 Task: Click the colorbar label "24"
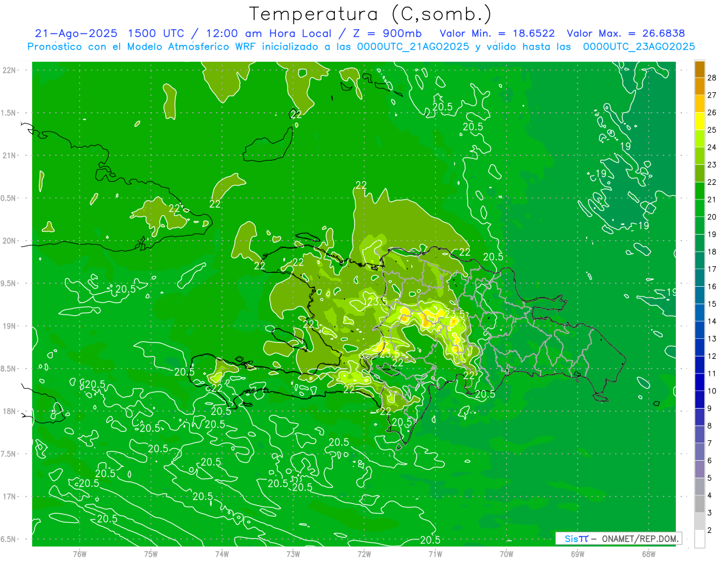(712, 147)
